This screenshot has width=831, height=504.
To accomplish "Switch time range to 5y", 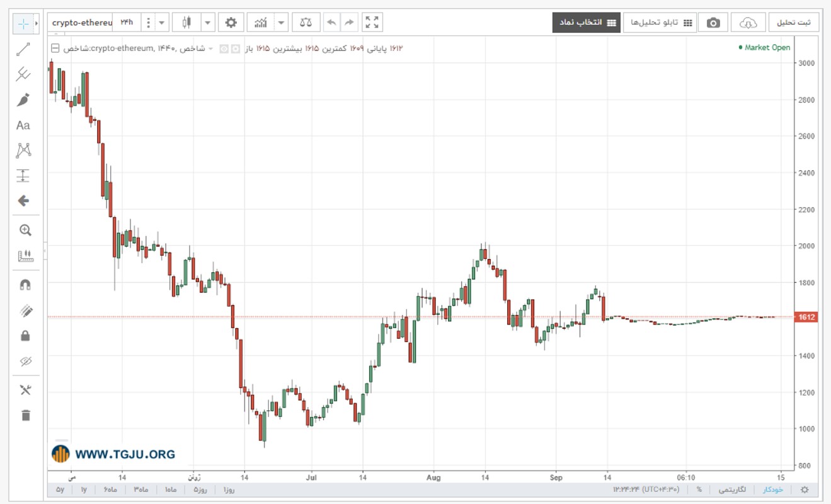I will [x=60, y=490].
